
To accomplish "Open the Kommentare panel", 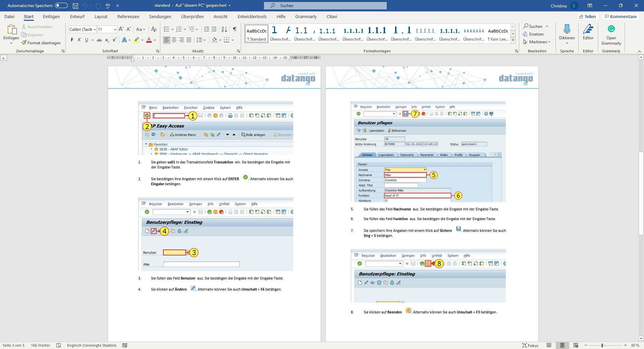I will 620,16.
